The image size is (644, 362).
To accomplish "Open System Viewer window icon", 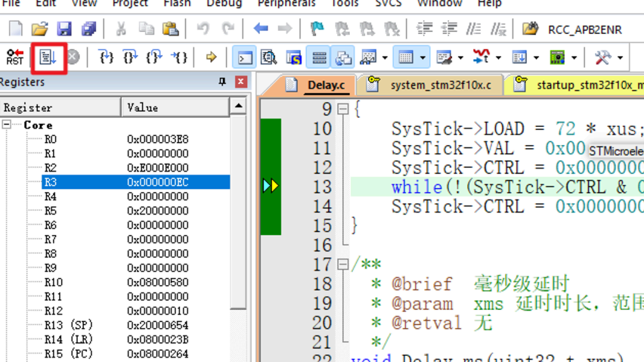I will (x=557, y=57).
